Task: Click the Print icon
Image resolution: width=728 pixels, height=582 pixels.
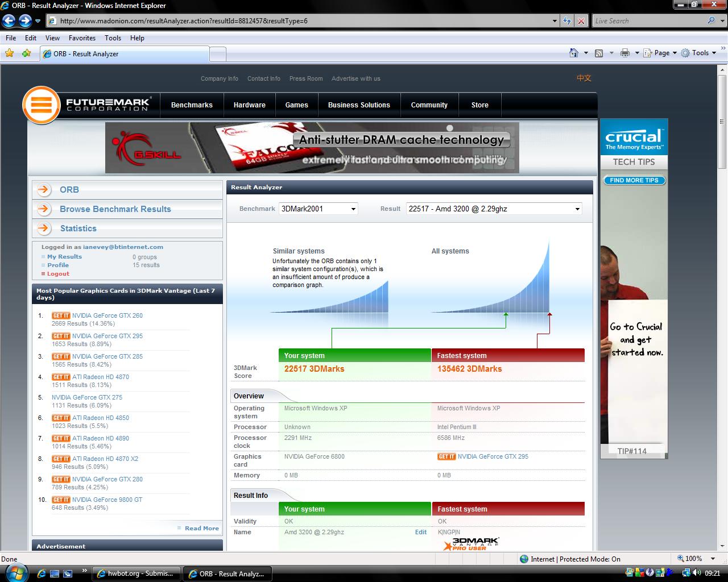Action: click(625, 53)
